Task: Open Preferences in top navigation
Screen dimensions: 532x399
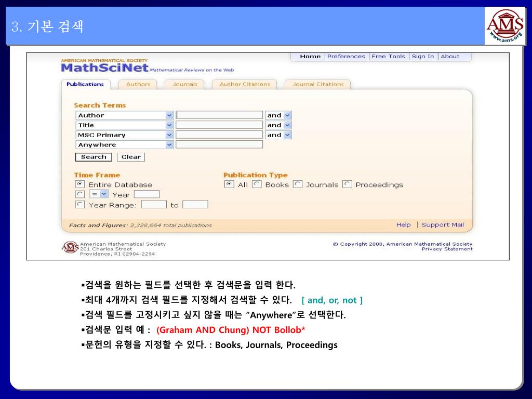Action: point(346,56)
